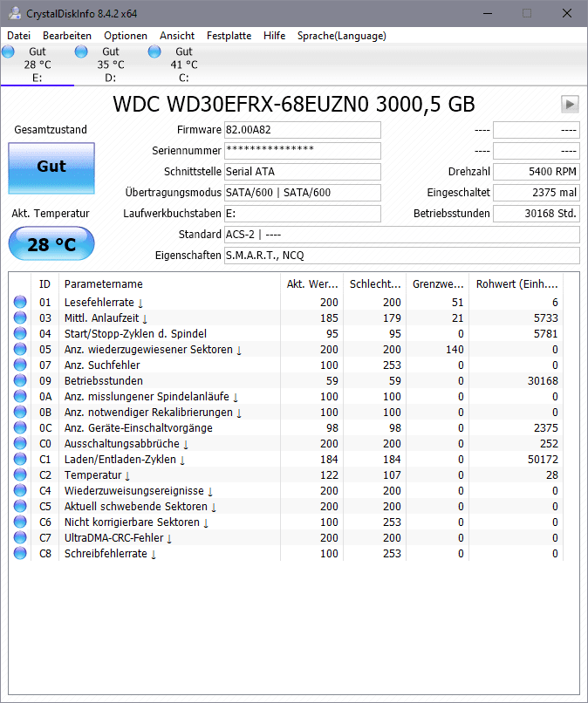Click status orb for Ausschaltungsabbrüche row
This screenshot has height=703, width=588.
[20, 443]
